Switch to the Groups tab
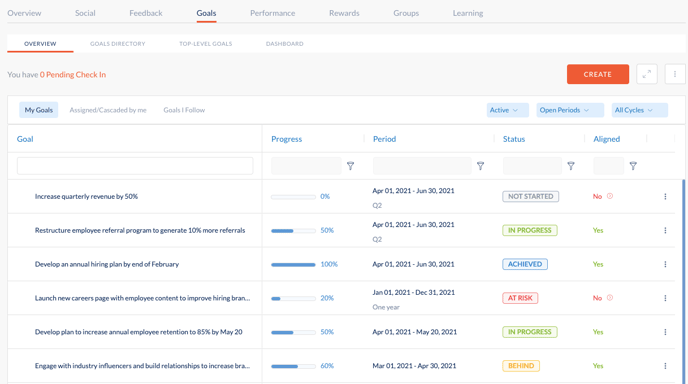This screenshot has height=384, width=688. tap(406, 13)
